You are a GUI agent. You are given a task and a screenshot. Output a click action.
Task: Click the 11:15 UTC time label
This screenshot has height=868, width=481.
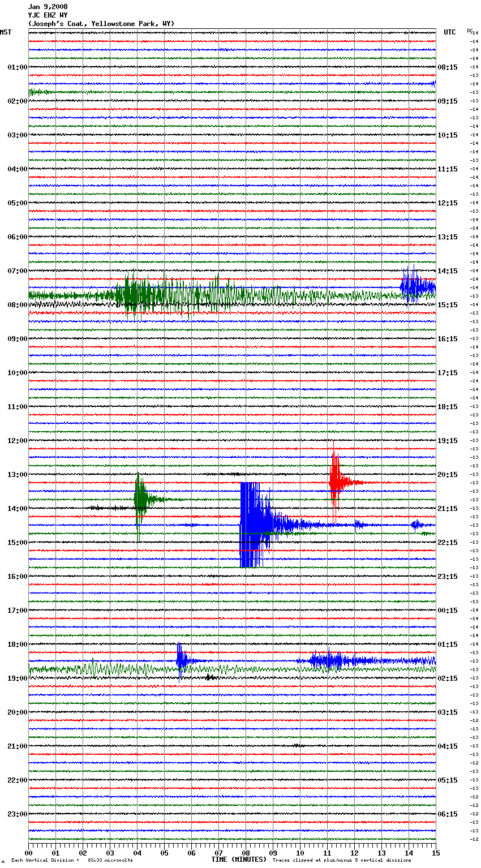click(x=448, y=169)
